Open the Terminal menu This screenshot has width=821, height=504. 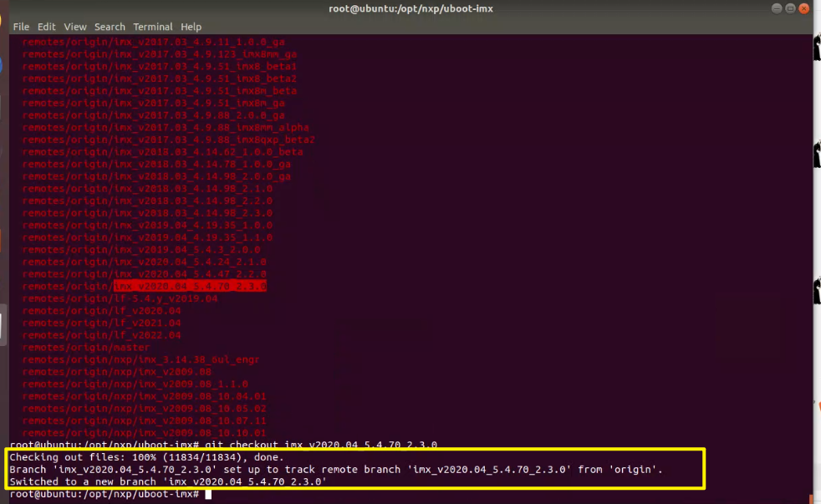coord(152,27)
